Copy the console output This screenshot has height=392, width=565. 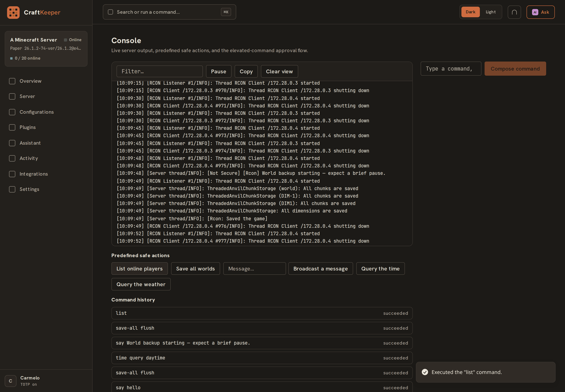click(246, 72)
